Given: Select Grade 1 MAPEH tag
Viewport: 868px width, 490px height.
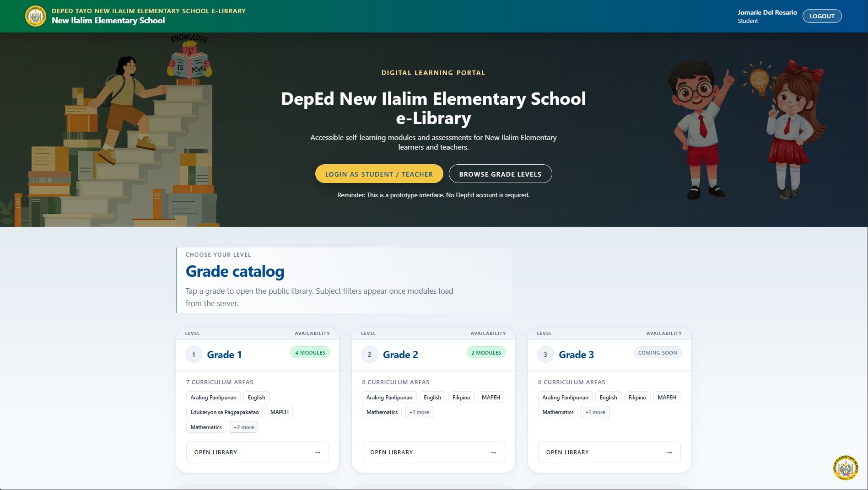Looking at the screenshot, I should 279,412.
